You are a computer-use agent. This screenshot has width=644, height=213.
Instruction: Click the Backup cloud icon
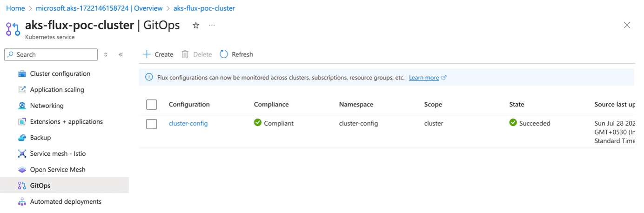[22, 138]
